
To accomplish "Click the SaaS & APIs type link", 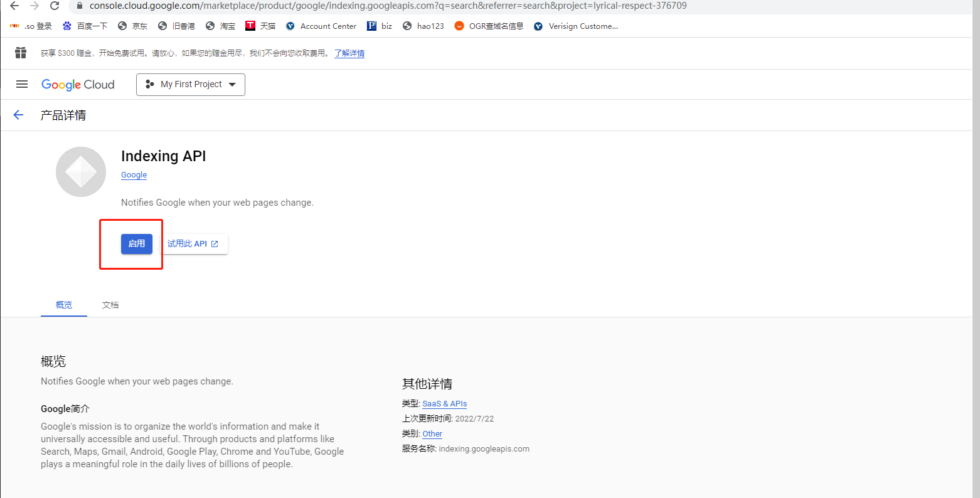I will (444, 404).
